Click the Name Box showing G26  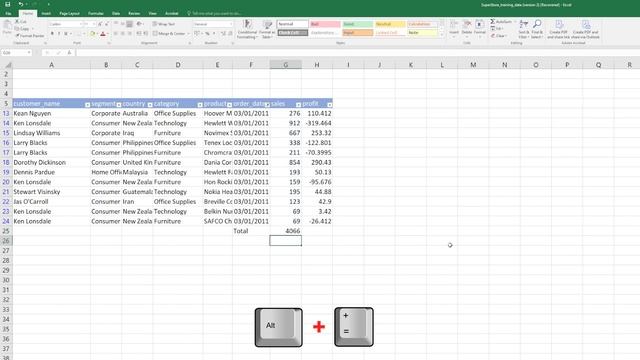tap(16, 53)
